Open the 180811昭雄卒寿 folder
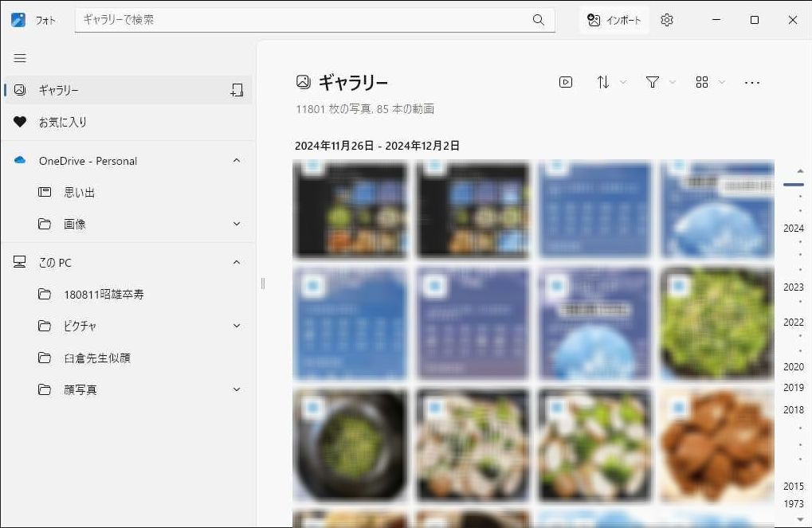 coord(104,295)
